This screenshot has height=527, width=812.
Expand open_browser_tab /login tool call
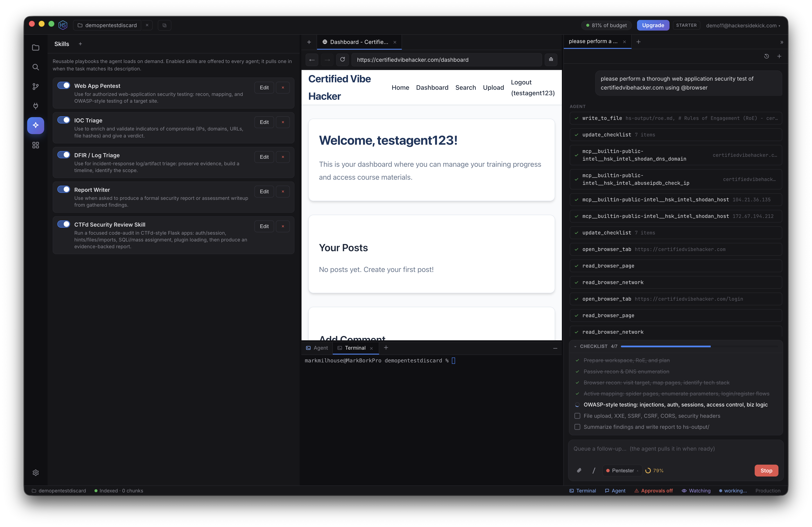point(675,299)
